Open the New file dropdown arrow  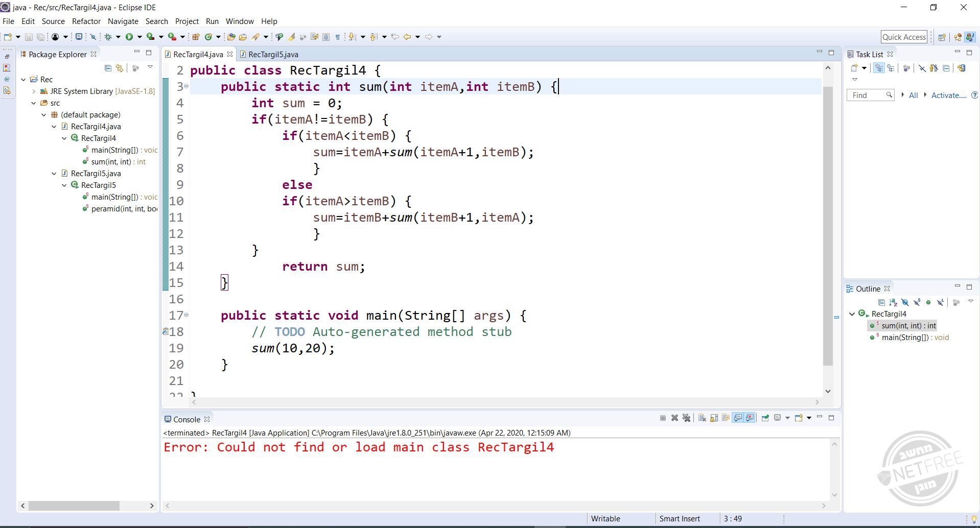tap(18, 37)
